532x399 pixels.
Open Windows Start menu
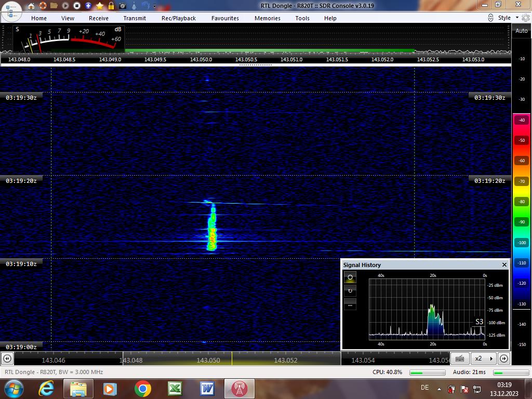point(14,389)
